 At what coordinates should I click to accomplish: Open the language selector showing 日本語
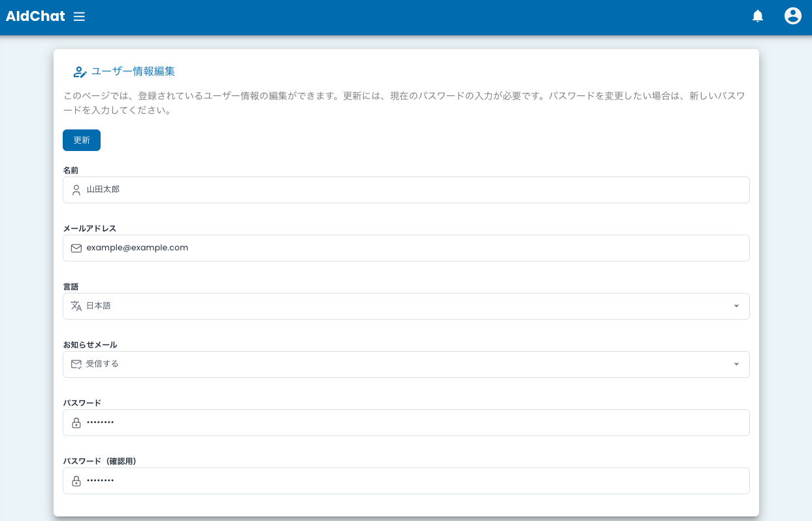tap(406, 306)
